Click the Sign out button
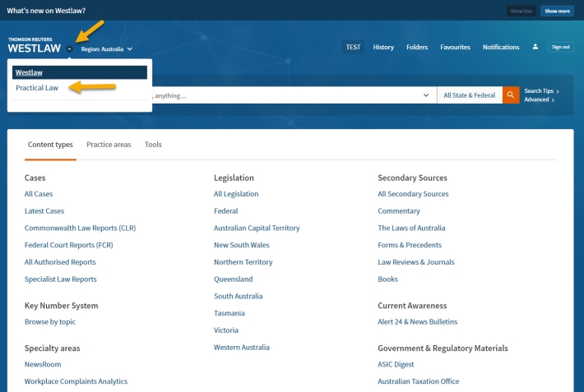Image resolution: width=584 pixels, height=392 pixels. point(560,47)
